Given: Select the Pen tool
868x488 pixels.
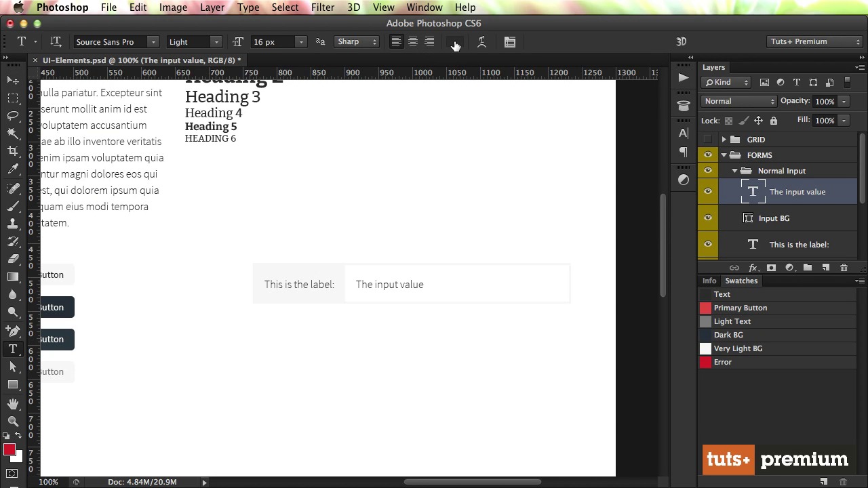Looking at the screenshot, I should (13, 331).
